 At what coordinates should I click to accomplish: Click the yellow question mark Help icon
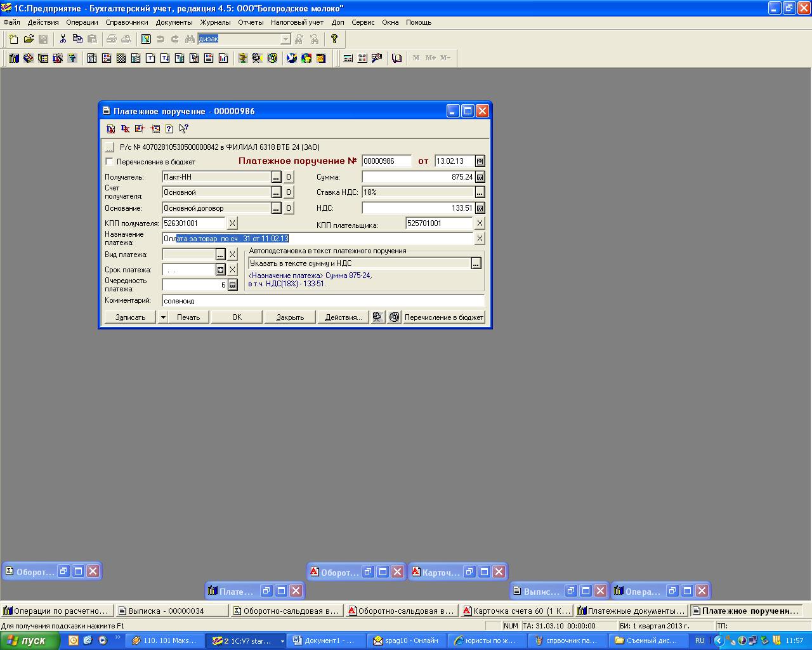[x=334, y=39]
